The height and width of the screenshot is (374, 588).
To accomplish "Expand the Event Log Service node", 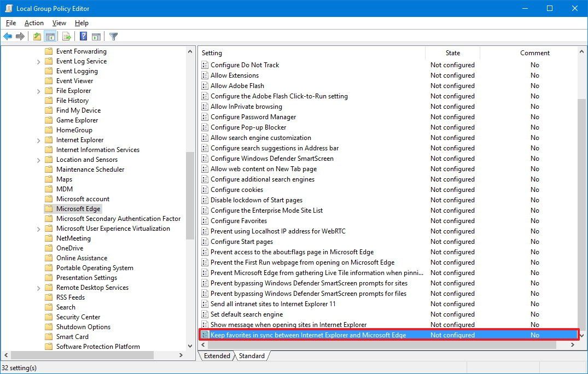I will click(37, 61).
